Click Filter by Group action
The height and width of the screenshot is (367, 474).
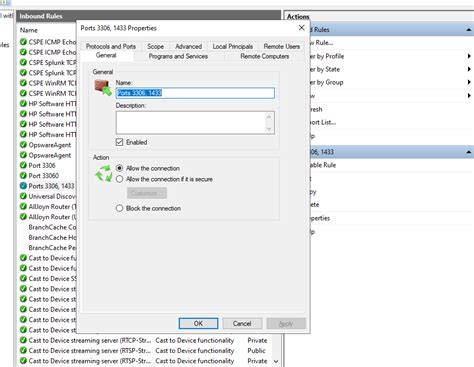pyautogui.click(x=326, y=82)
